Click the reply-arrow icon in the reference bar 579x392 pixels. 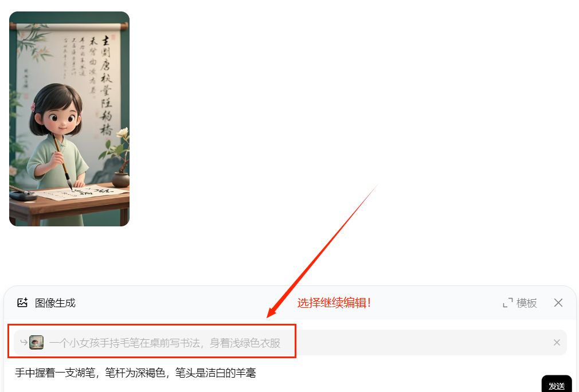pyautogui.click(x=24, y=343)
